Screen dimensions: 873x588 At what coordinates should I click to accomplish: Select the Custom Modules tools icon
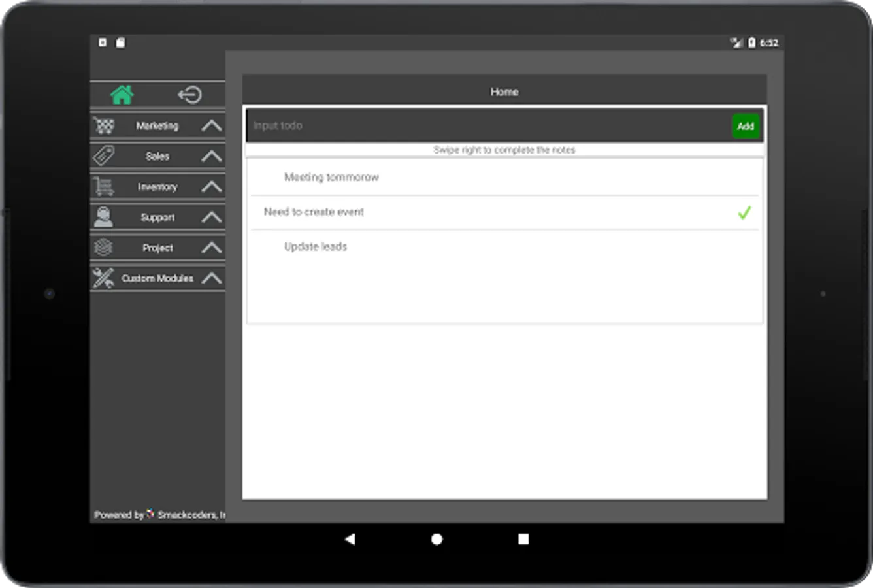tap(103, 278)
